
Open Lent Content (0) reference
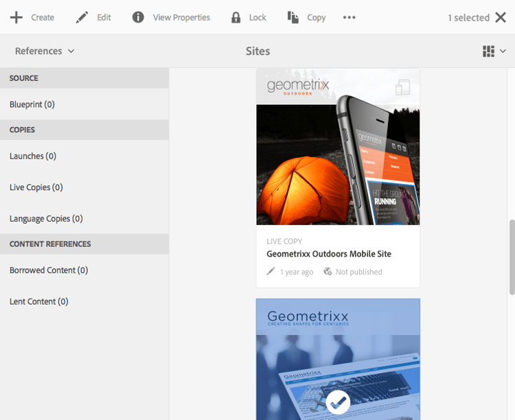pos(84,301)
